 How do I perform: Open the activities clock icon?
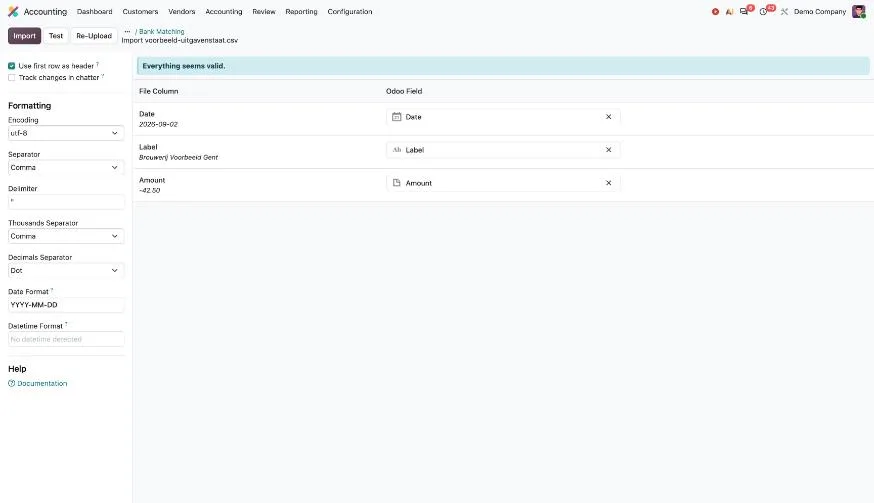pyautogui.click(x=763, y=12)
